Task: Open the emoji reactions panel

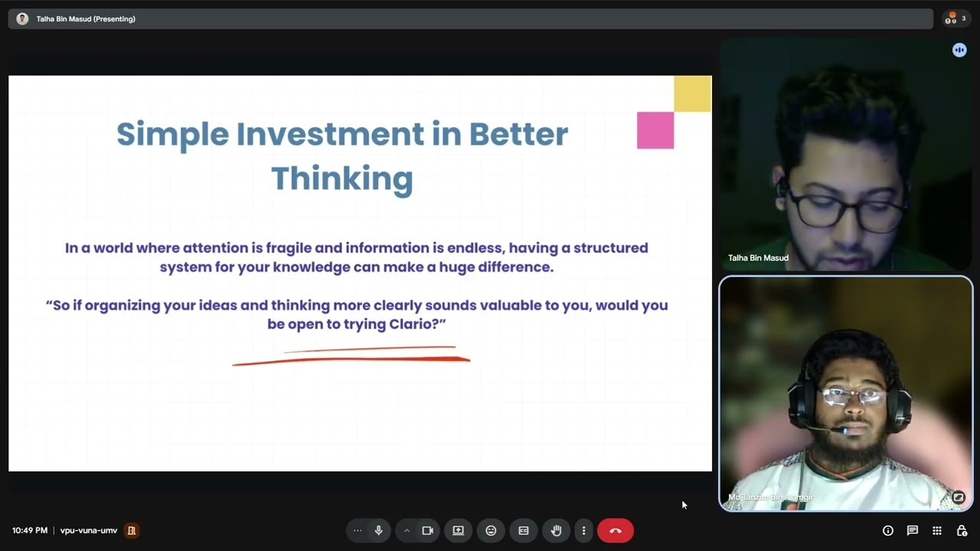Action: click(491, 530)
